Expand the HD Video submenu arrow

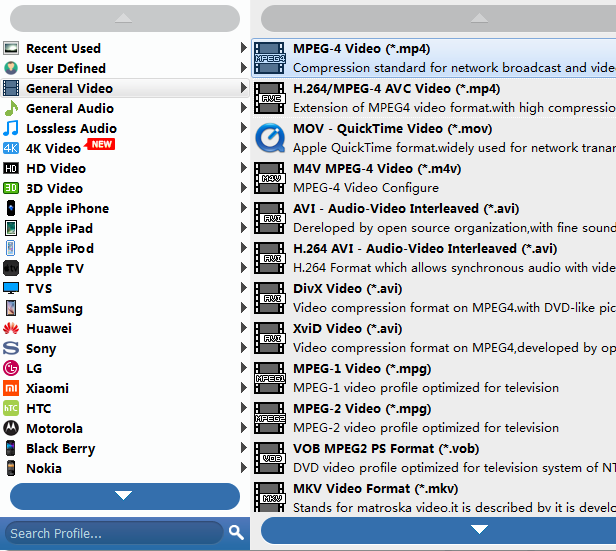[244, 168]
